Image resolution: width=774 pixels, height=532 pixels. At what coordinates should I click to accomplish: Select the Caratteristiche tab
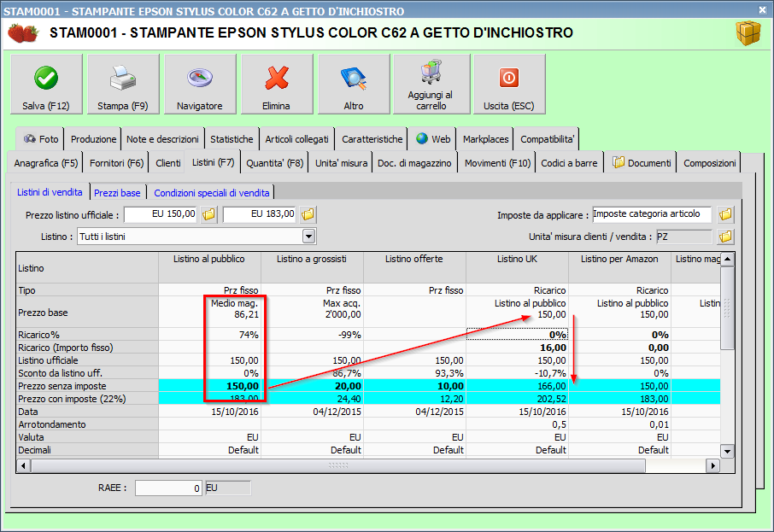(372, 139)
